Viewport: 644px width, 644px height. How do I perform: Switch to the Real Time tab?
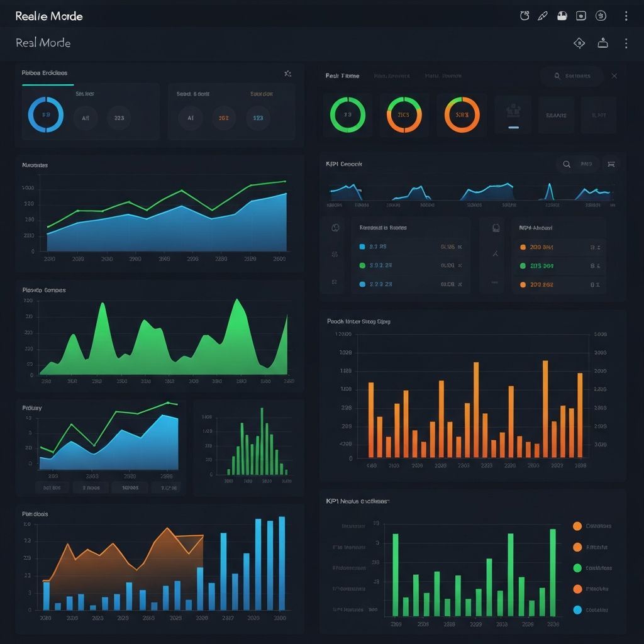(x=343, y=75)
